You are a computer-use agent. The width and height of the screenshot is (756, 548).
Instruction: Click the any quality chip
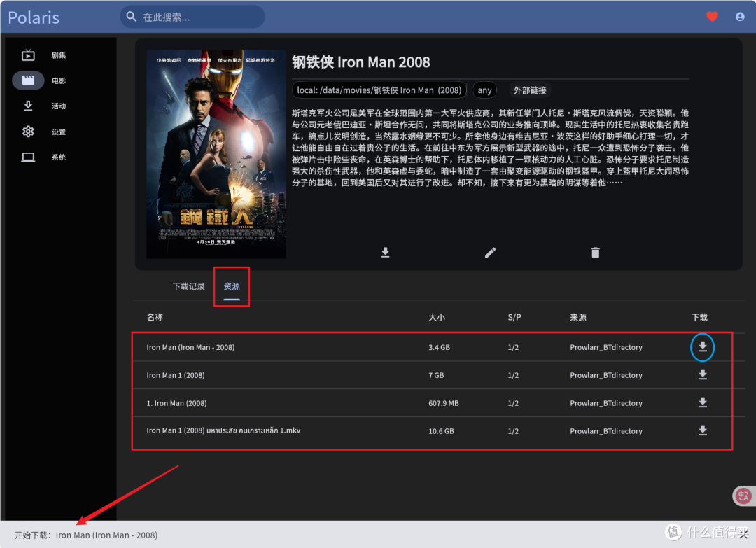tap(484, 90)
